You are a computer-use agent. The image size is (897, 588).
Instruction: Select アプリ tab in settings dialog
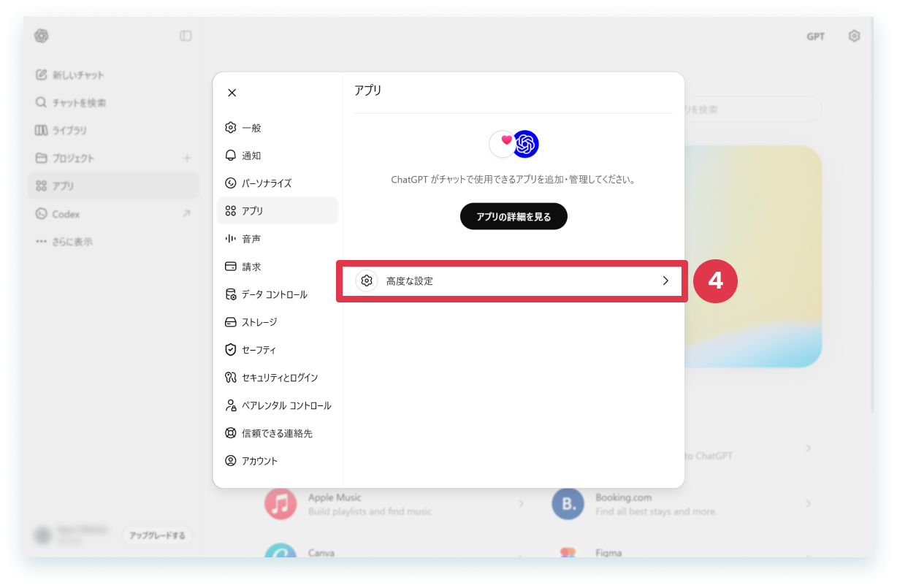(278, 210)
